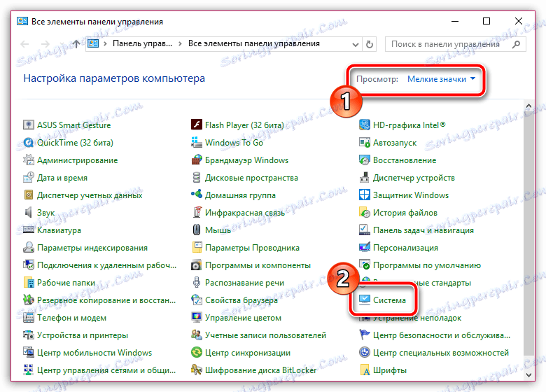Open the QuickTime (32 бита) icon
This screenshot has width=546, height=392.
point(28,142)
